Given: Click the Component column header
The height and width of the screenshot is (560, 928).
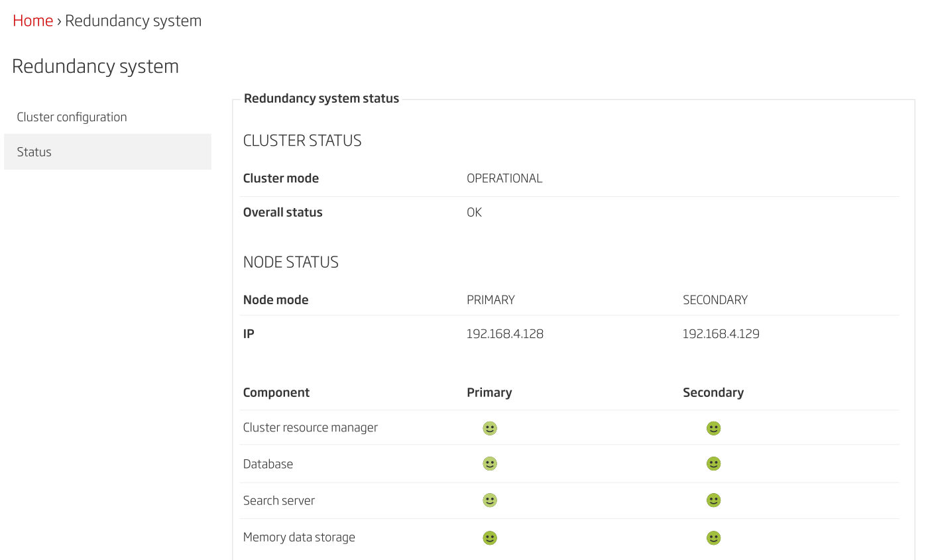Looking at the screenshot, I should 276,393.
